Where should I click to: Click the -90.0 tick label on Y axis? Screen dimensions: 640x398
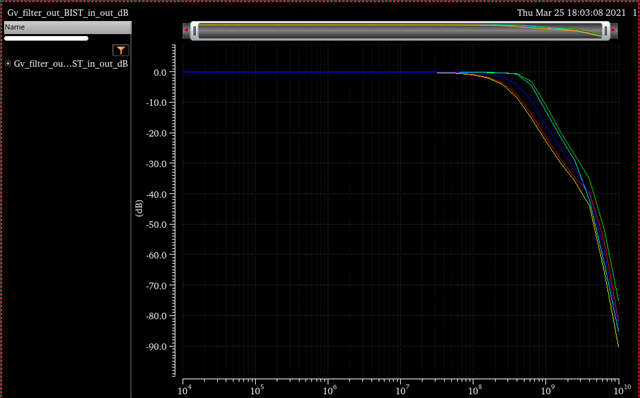157,347
